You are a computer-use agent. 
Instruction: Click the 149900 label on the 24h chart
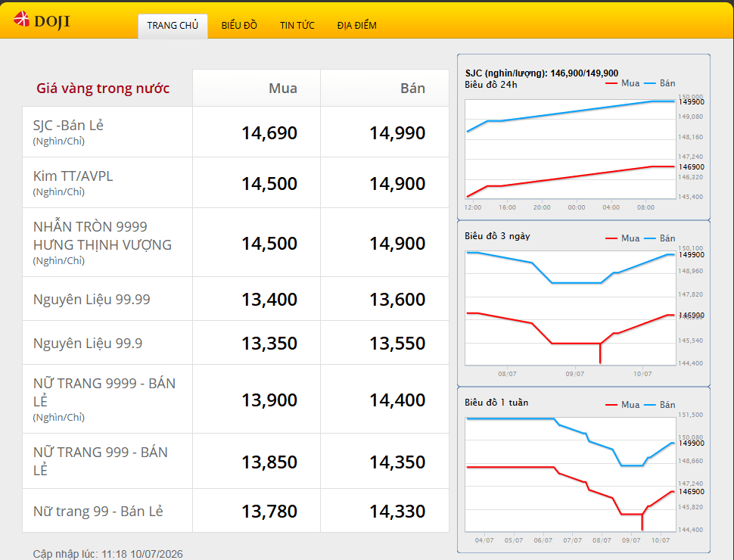pos(692,102)
